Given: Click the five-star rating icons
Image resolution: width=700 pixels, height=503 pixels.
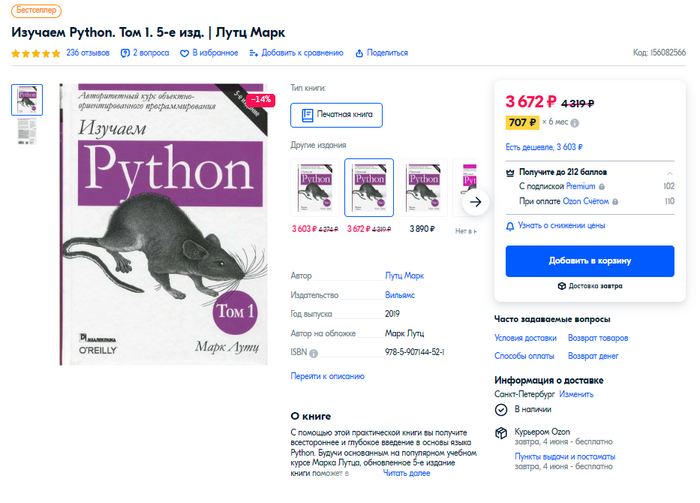Looking at the screenshot, I should click(x=36, y=53).
